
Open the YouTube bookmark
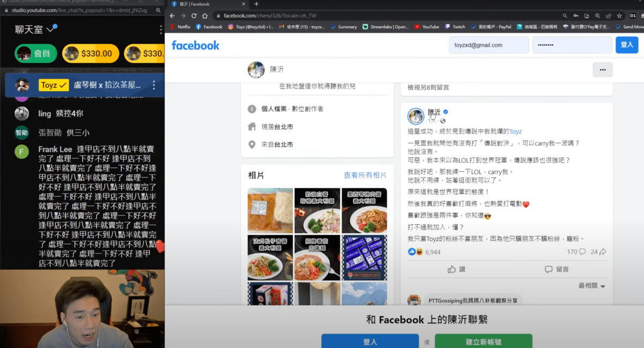click(x=427, y=27)
